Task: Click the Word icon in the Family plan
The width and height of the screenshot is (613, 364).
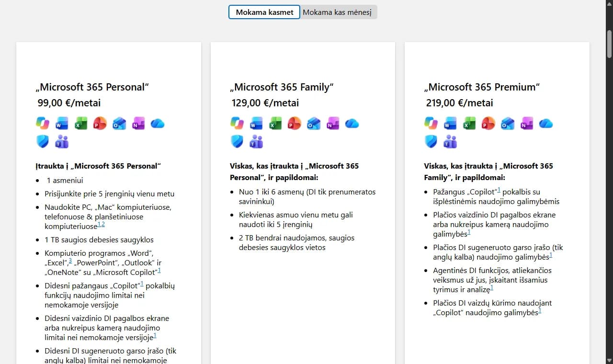Action: click(x=256, y=124)
